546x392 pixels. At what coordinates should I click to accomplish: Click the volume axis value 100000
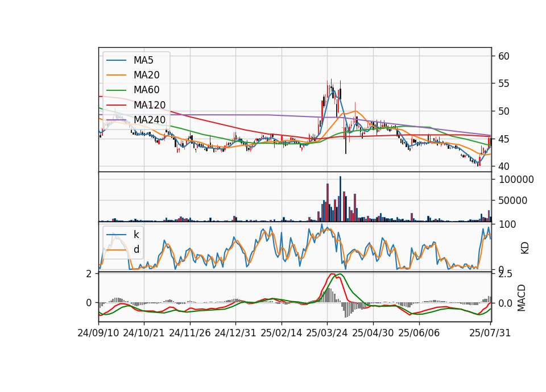516,180
